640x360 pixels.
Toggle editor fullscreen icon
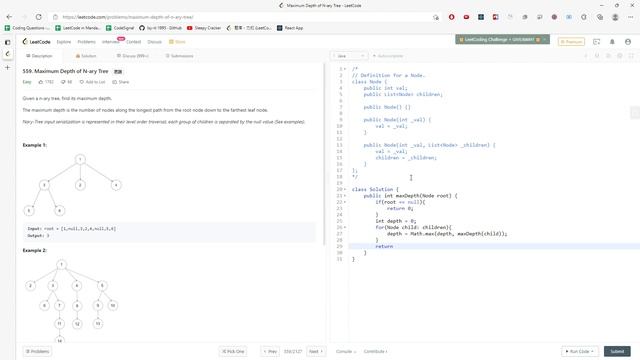pos(631,56)
